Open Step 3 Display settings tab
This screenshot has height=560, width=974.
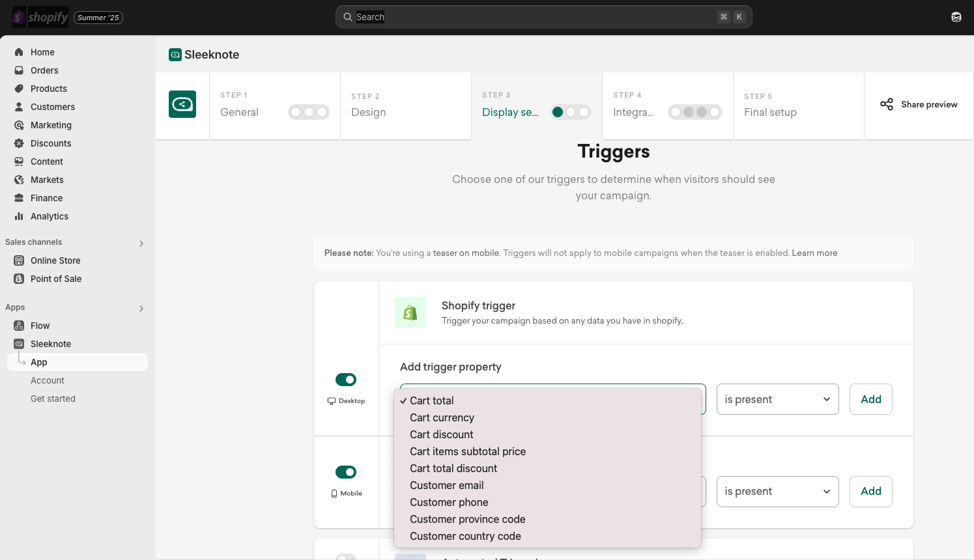[537, 105]
